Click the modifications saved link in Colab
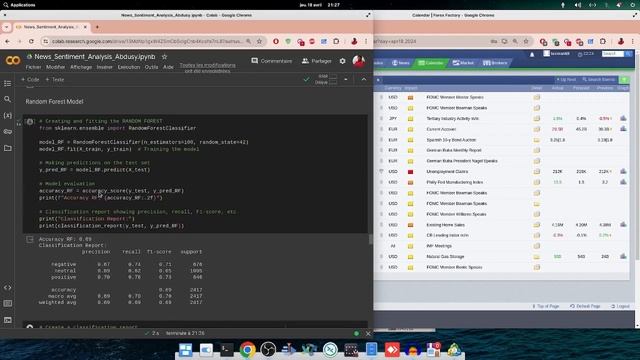640x360 pixels. 207,68
